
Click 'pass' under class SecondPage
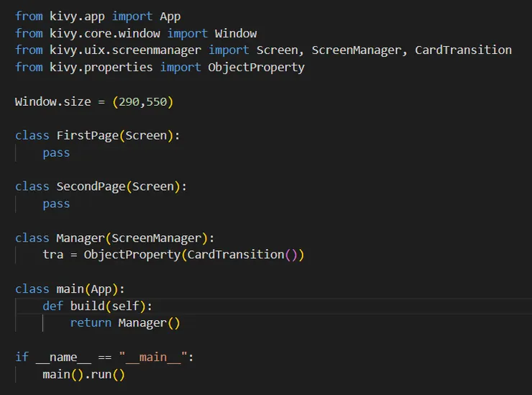[56, 204]
